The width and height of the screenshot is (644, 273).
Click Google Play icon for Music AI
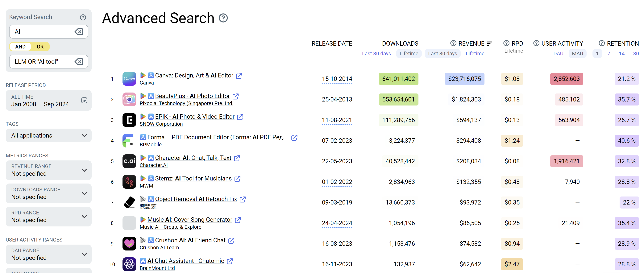click(143, 220)
